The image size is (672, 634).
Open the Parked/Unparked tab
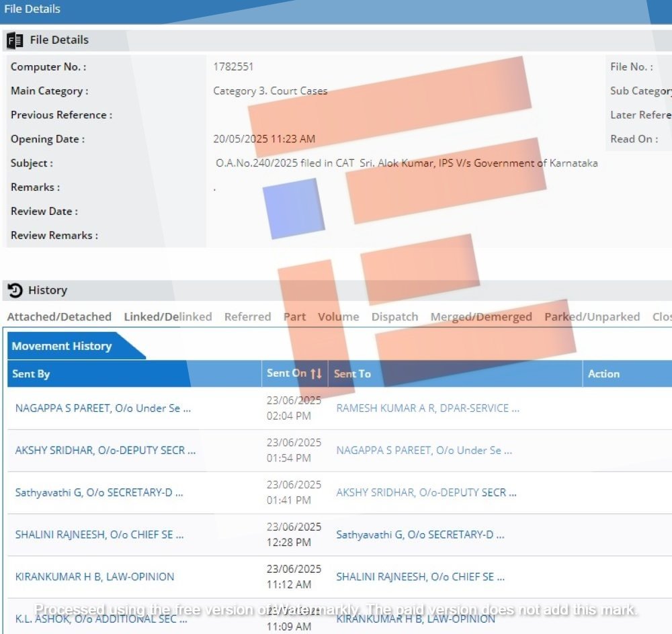[591, 317]
